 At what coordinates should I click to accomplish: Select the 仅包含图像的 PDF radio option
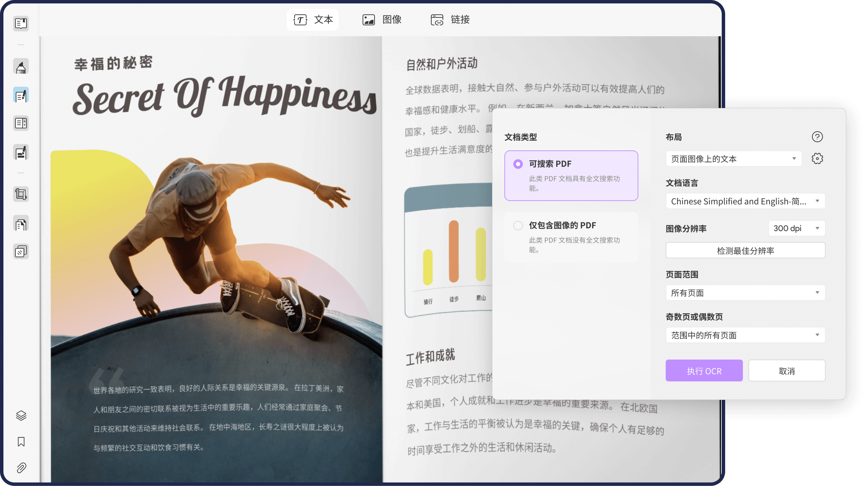pos(518,226)
